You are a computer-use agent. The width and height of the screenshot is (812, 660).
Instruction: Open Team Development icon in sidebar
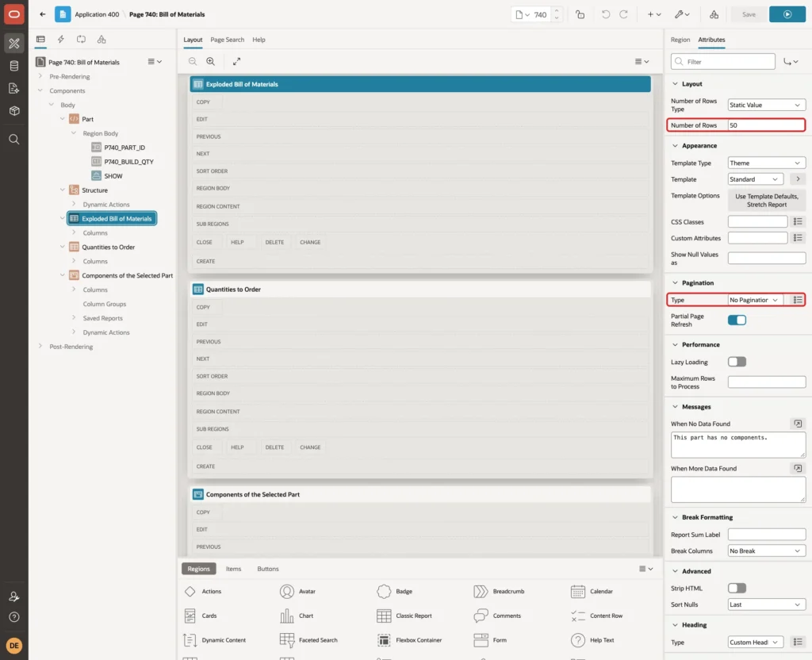pos(14,89)
